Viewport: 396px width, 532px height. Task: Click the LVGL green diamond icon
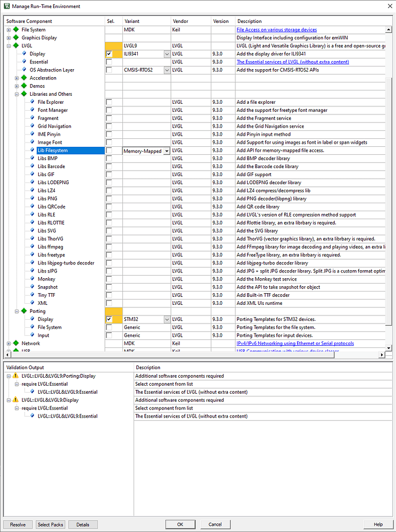pyautogui.click(x=15, y=45)
